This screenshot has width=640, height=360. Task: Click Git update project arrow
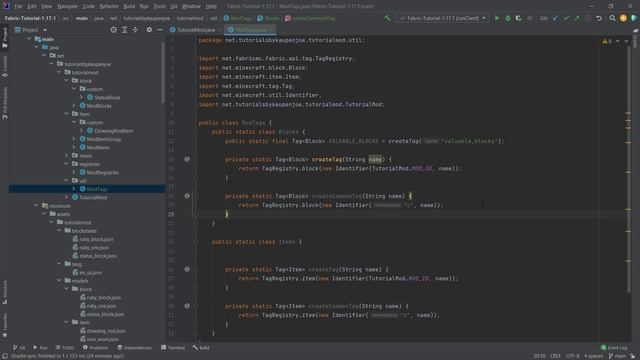tap(556, 18)
